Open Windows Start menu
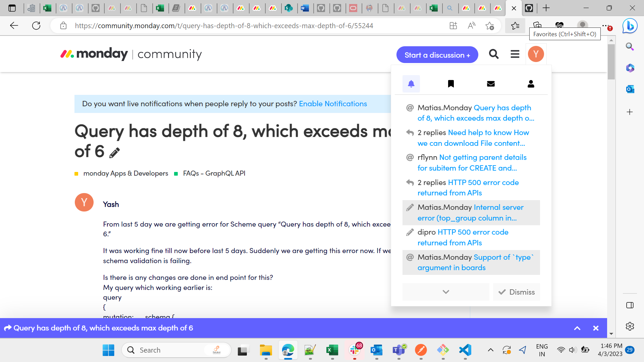The width and height of the screenshot is (644, 362). point(108,350)
